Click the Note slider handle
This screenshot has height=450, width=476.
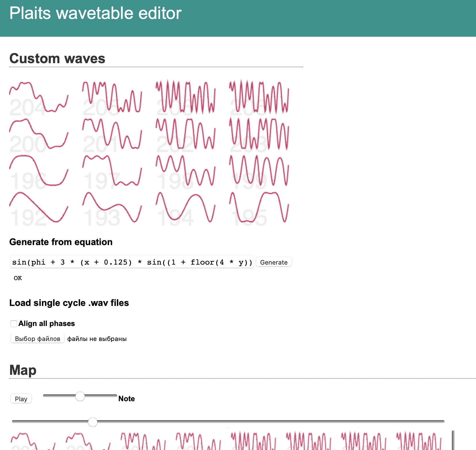[80, 396]
